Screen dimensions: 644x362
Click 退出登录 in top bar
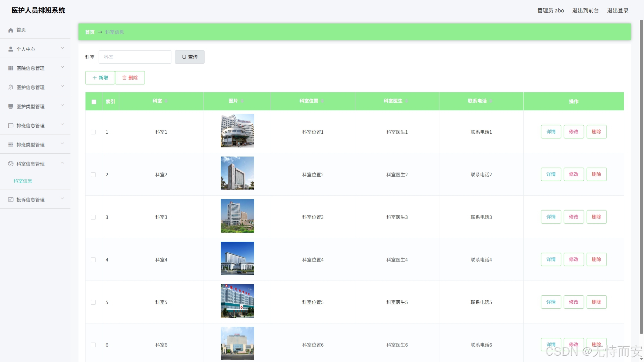pyautogui.click(x=618, y=11)
